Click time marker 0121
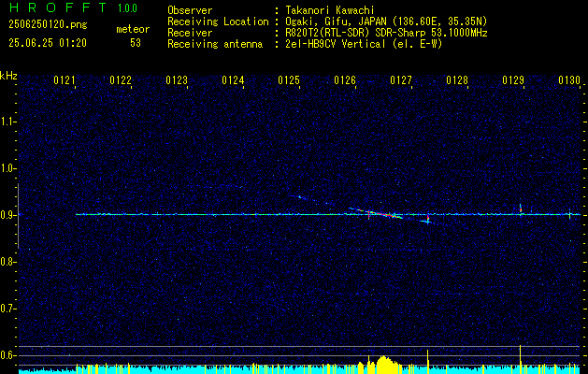The image size is (588, 374). [x=65, y=80]
